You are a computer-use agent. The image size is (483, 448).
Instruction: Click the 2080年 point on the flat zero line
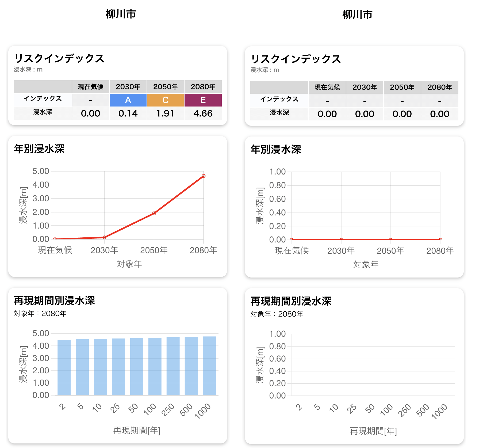click(x=440, y=240)
